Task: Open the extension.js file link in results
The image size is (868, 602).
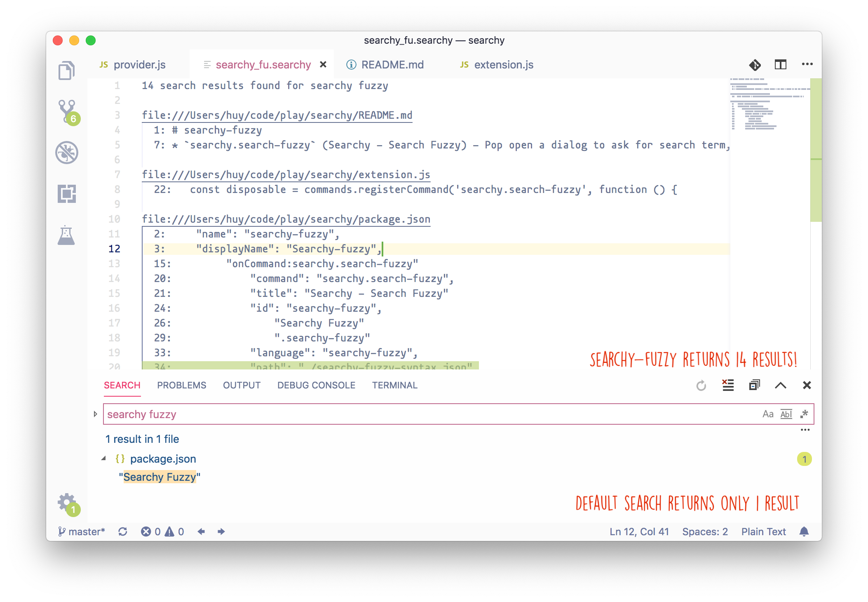Action: coord(286,175)
